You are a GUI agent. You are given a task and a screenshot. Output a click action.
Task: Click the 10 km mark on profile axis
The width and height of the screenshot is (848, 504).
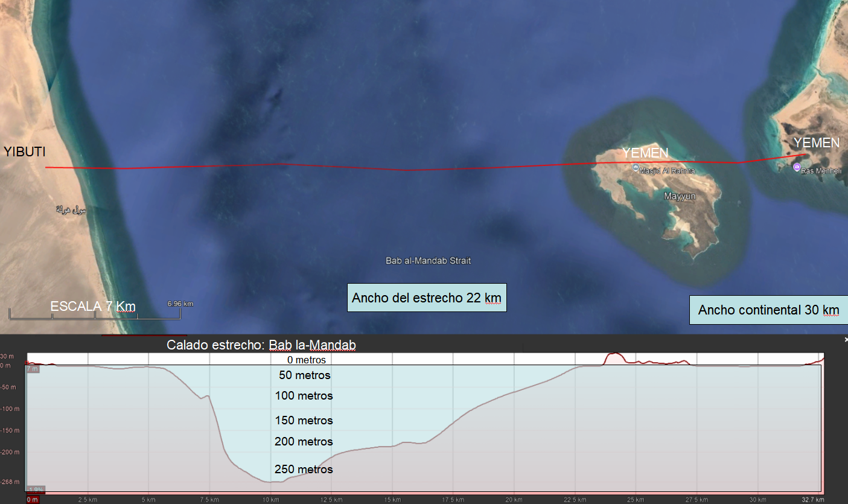270,500
